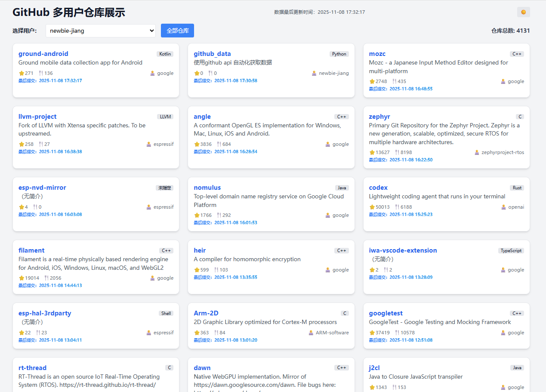Image resolution: width=546 pixels, height=392 pixels.
Task: Click the fork icon on ground-android card
Action: pos(41,73)
